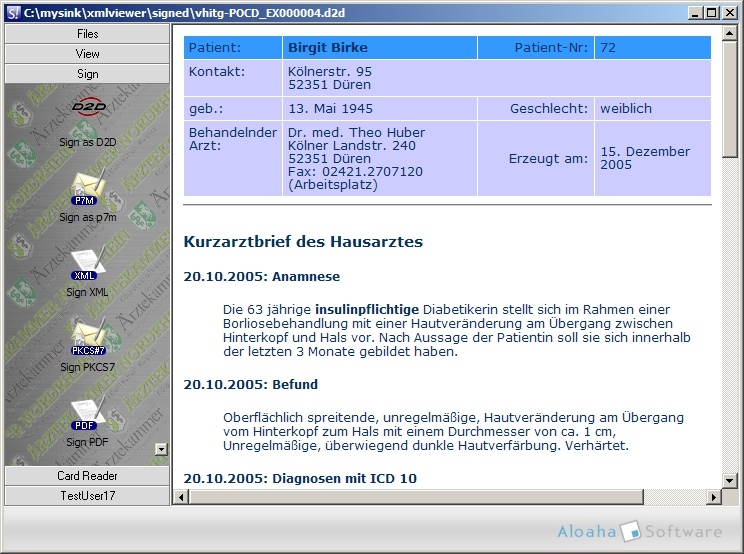Click the Sign as D2D icon
Image resolution: width=744 pixels, height=554 pixels.
click(88, 108)
